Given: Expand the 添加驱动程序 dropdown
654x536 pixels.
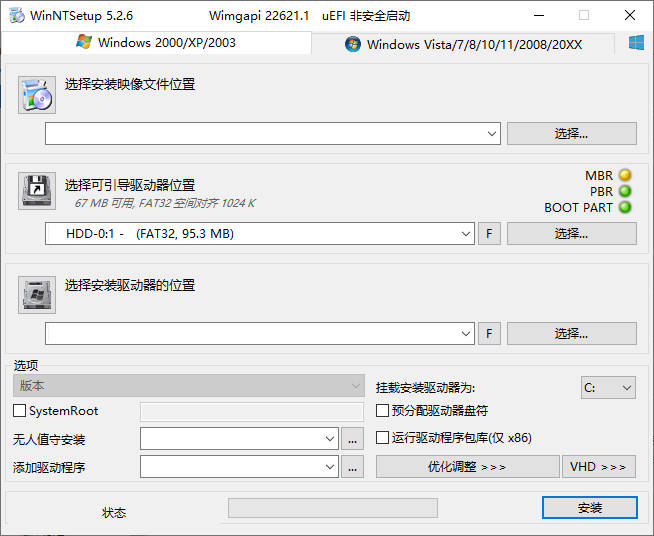Looking at the screenshot, I should click(330, 466).
